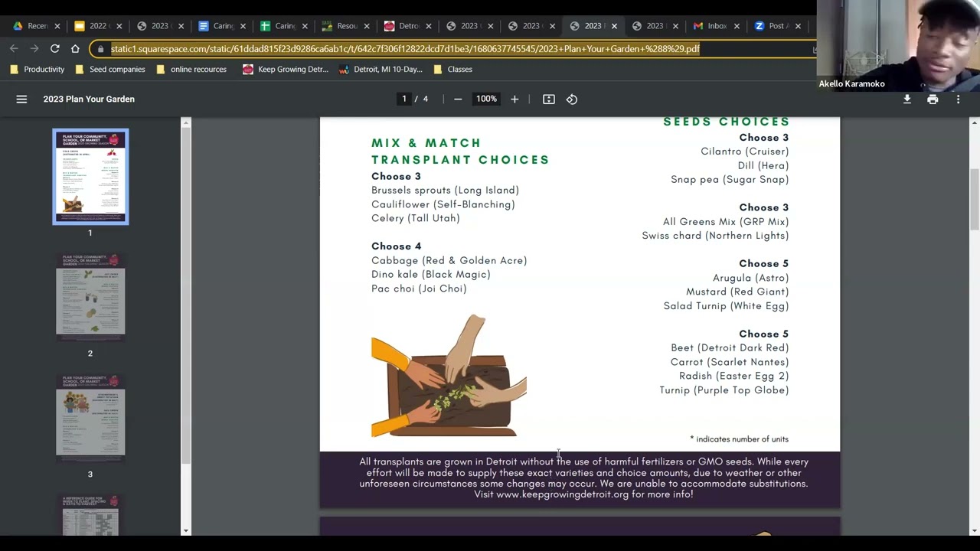Reload the current page
Image resolution: width=980 pixels, height=551 pixels.
click(55, 48)
